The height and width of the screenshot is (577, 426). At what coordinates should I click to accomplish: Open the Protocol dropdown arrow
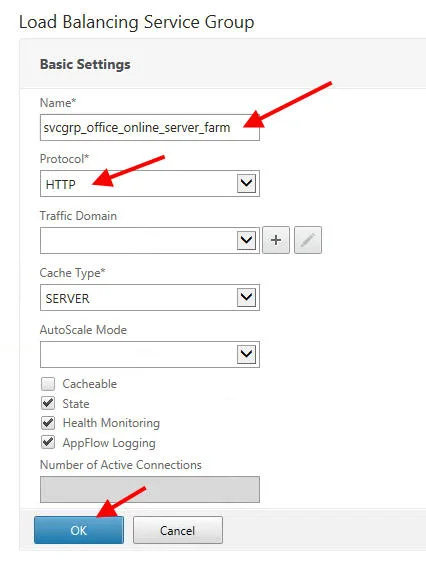click(x=246, y=183)
